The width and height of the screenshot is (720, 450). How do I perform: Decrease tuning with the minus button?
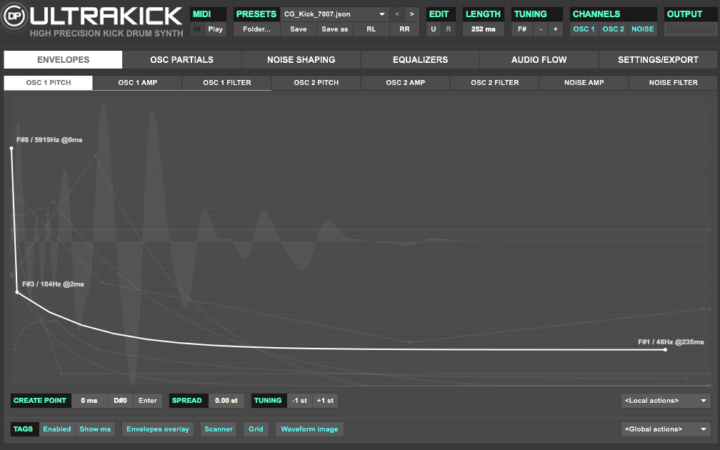(x=541, y=29)
